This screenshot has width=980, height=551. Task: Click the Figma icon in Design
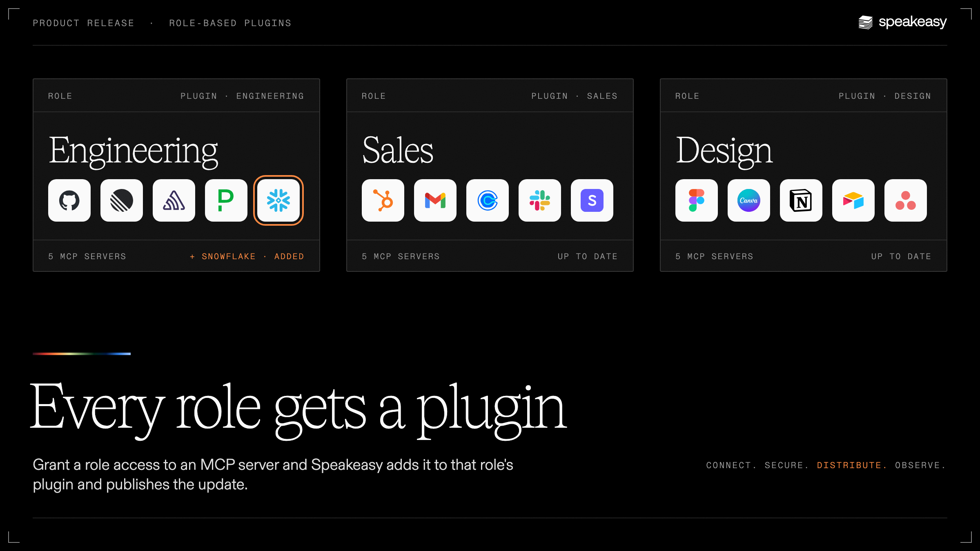pyautogui.click(x=697, y=200)
